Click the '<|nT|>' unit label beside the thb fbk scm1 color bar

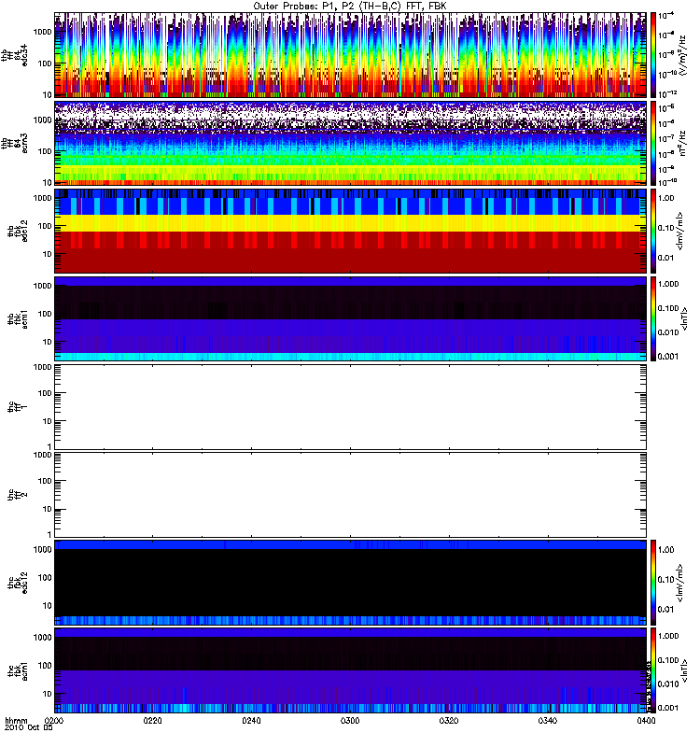tap(685, 318)
